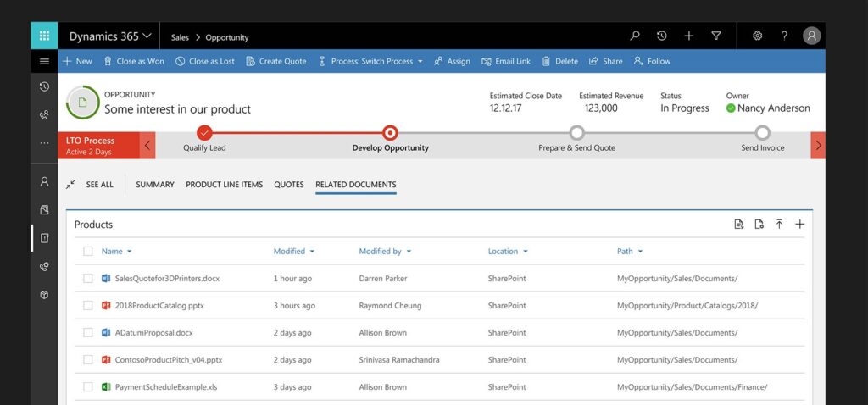Toggle the hamburger navigation menu
Viewport: 868px width, 405px height.
click(x=44, y=61)
